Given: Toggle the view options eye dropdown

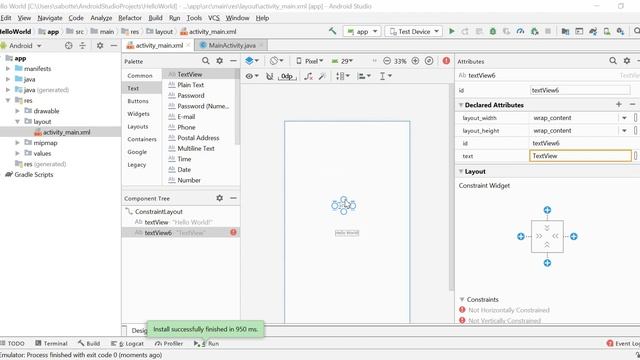Looking at the screenshot, I should [252, 76].
